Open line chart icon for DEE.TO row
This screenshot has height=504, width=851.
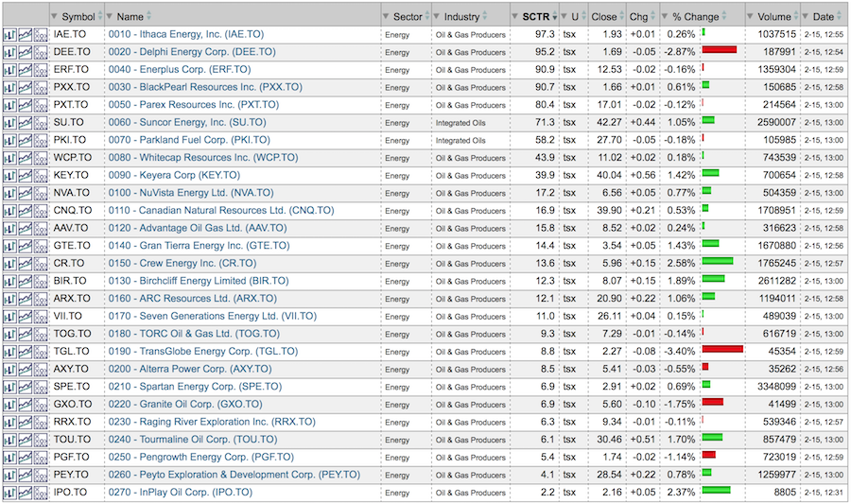(x=25, y=53)
